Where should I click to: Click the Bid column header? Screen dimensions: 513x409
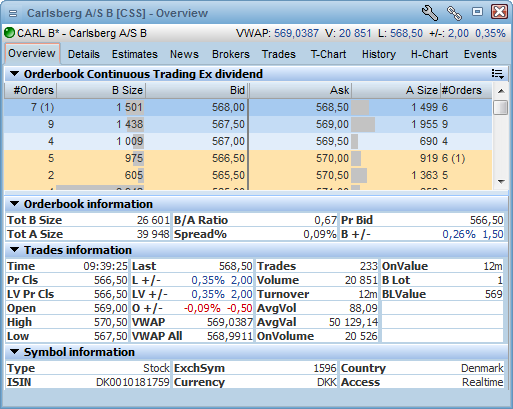coord(197,90)
